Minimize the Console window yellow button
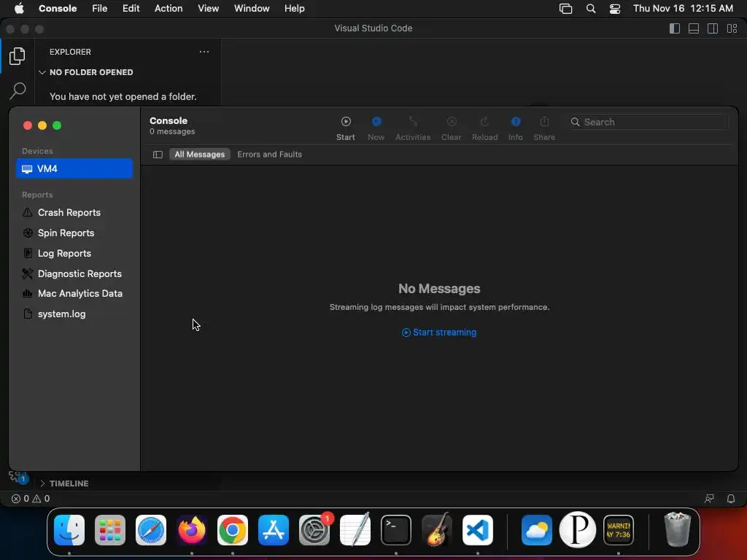Image resolution: width=747 pixels, height=560 pixels. 42,125
